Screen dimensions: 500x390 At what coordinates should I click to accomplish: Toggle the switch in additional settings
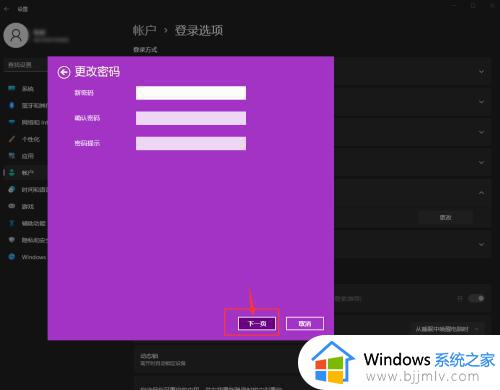pyautogui.click(x=477, y=298)
